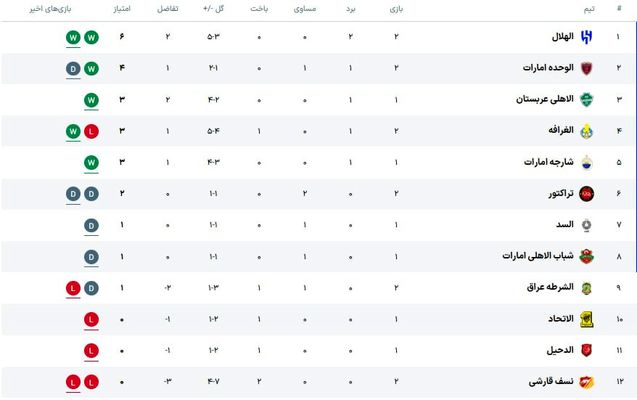
Task: Click the Al Ahli Saudi green logo
Action: pos(587,99)
